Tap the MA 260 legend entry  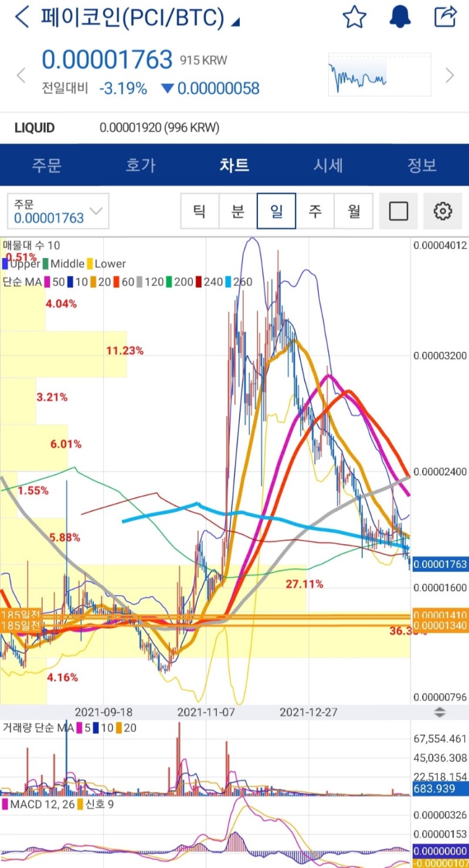pyautogui.click(x=239, y=282)
